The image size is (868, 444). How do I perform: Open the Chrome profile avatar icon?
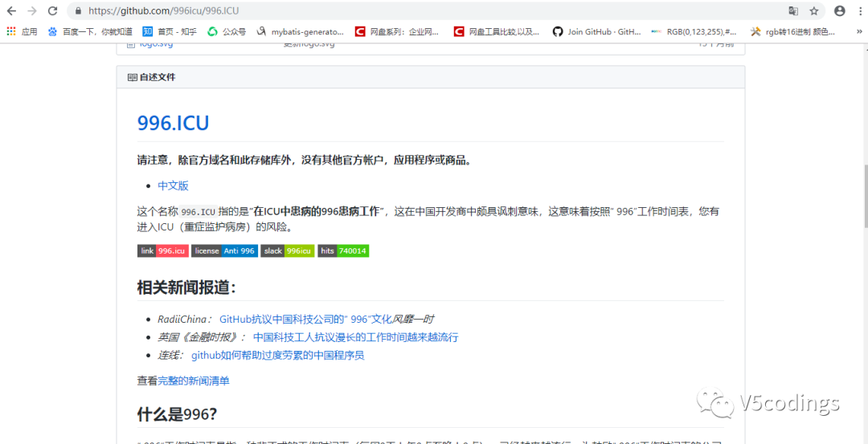(839, 11)
